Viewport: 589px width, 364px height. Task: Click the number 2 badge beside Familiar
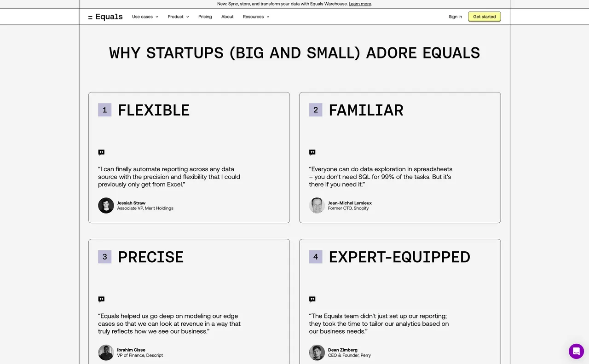(315, 110)
